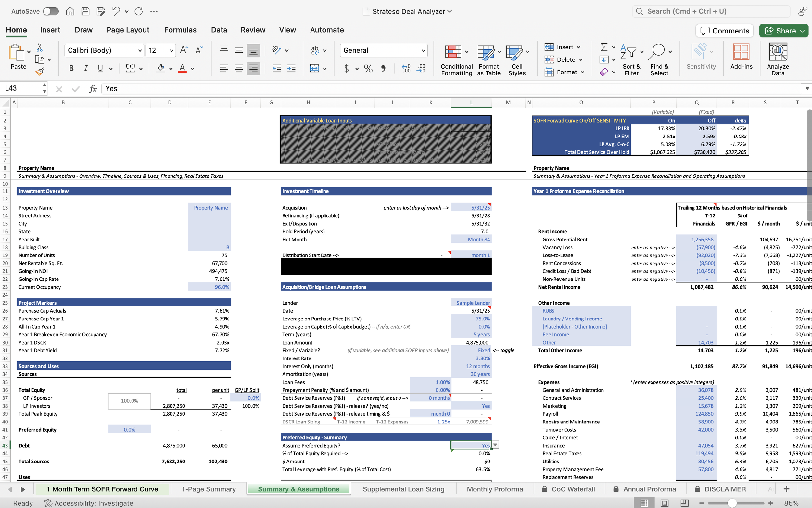Toggle Bold formatting
Screen dimensions: 812x508
click(71, 69)
